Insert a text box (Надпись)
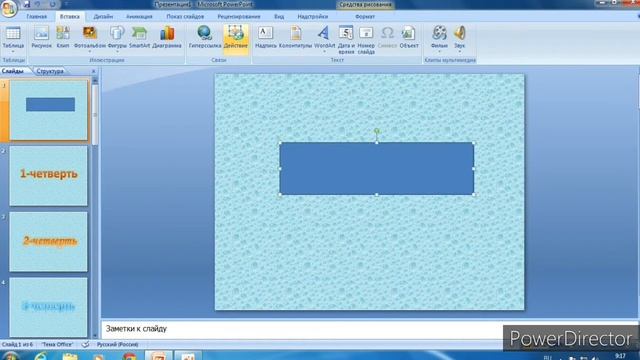Viewport: 640px width, 360px height. (x=266, y=38)
